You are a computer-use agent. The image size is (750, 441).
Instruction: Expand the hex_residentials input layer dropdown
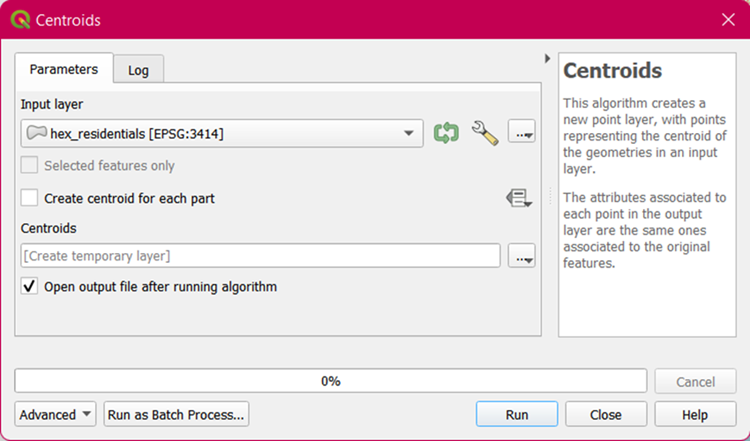click(408, 133)
